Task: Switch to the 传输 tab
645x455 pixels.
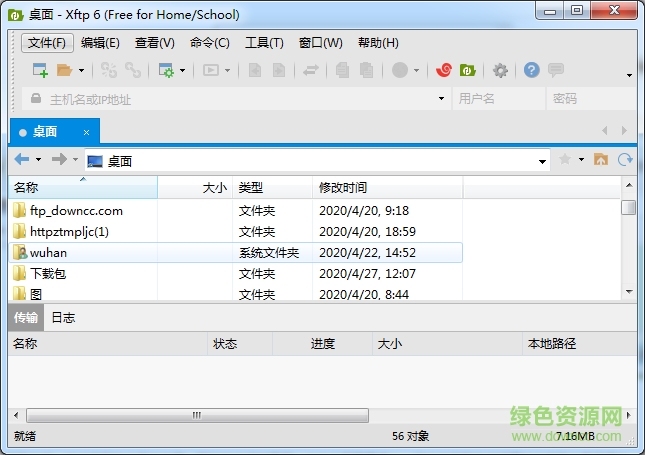Action: [26, 318]
